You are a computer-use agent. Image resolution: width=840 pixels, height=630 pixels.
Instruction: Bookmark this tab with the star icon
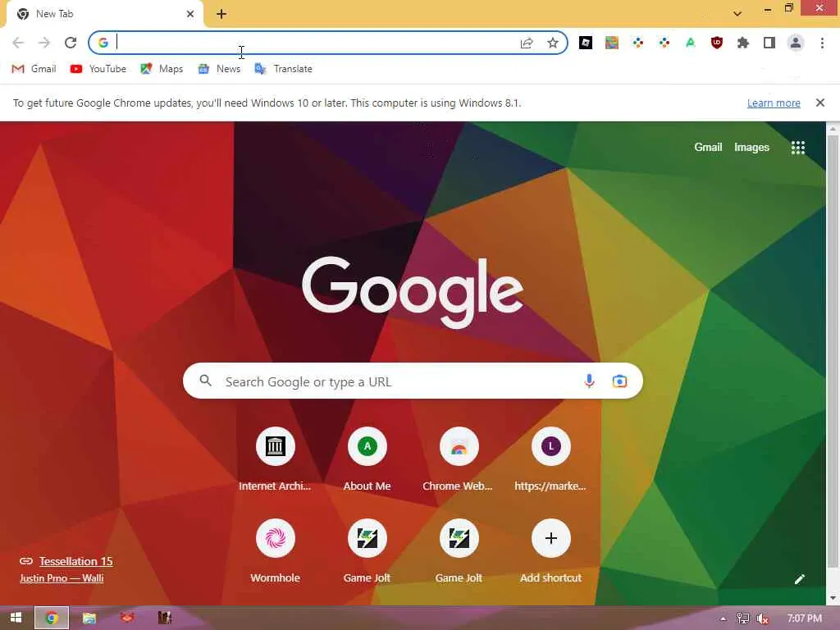click(553, 43)
